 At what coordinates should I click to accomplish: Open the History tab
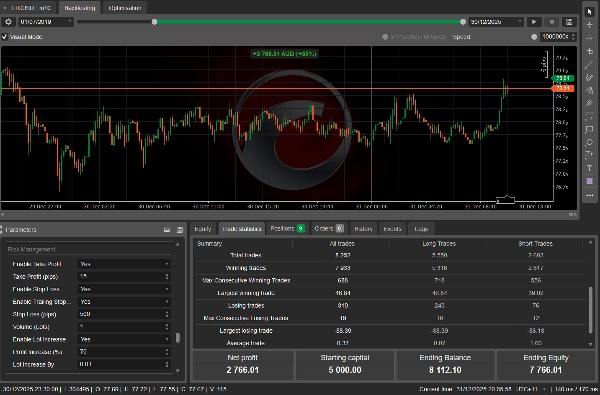(363, 229)
